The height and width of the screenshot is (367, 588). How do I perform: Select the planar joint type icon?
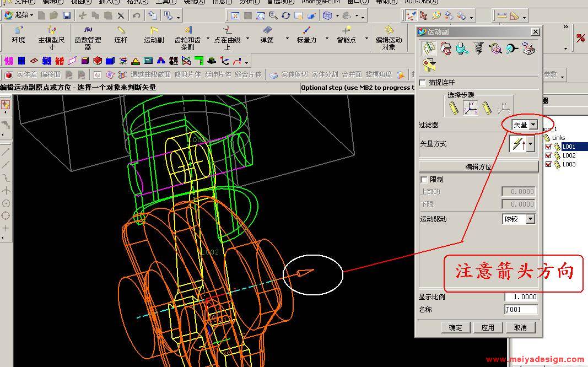click(x=528, y=48)
